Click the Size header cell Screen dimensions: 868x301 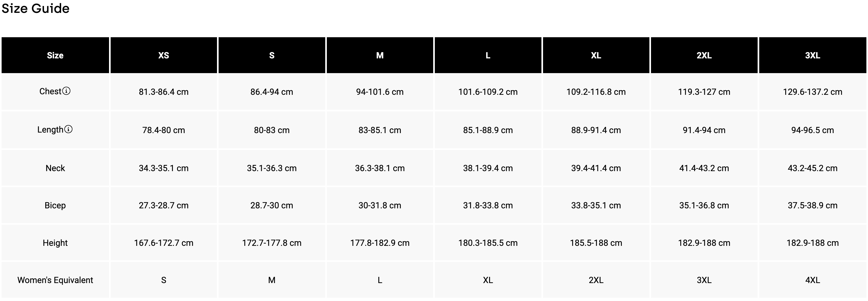tap(55, 55)
